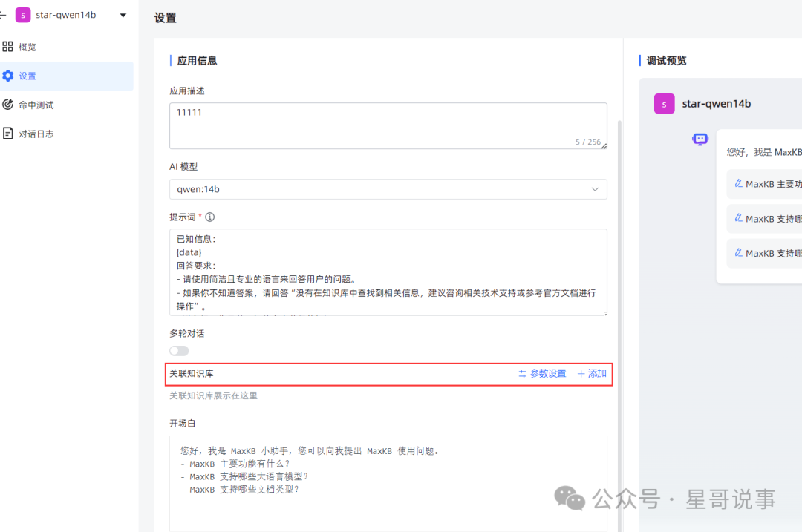802x532 pixels.
Task: Click the chatbot robot icon in preview
Action: click(700, 139)
